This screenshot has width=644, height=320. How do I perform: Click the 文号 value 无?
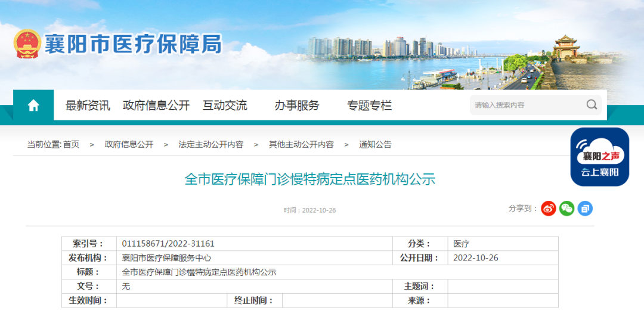[x=126, y=287]
